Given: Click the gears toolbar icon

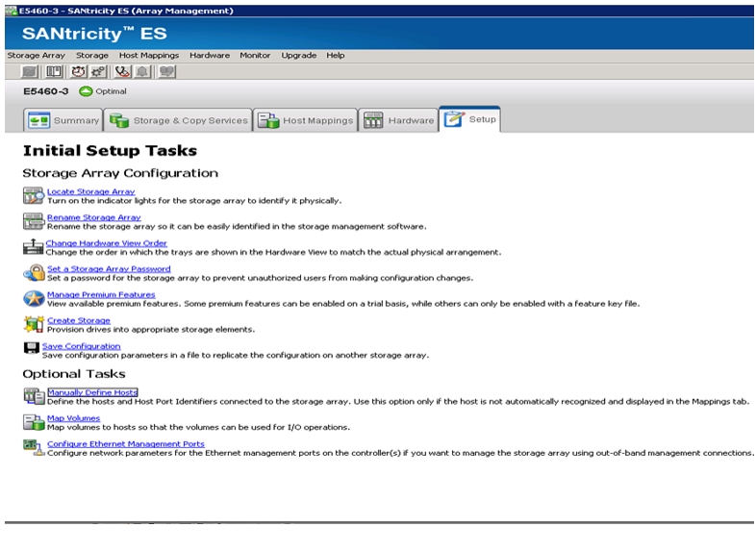Looking at the screenshot, I should [x=98, y=72].
